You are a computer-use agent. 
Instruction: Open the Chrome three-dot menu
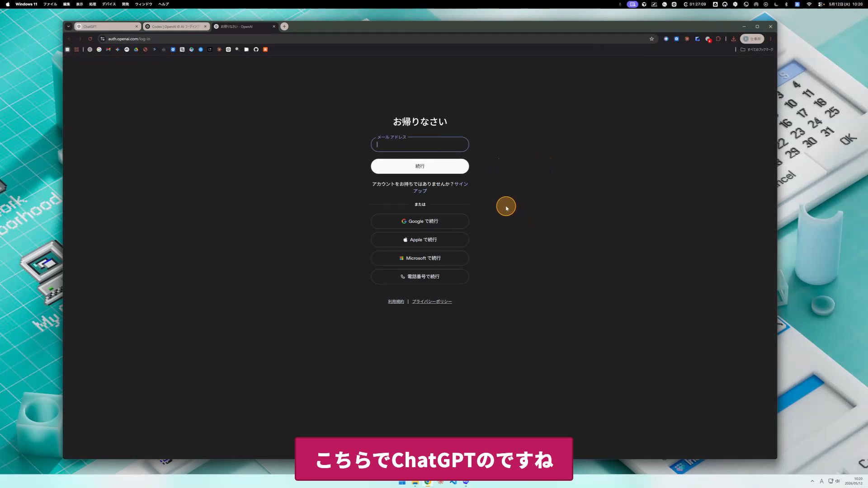pos(770,39)
